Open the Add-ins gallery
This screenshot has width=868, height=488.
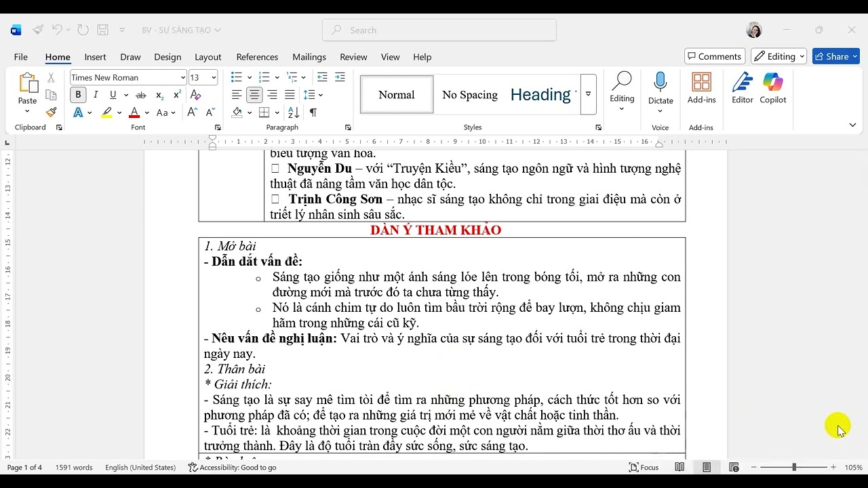click(701, 88)
